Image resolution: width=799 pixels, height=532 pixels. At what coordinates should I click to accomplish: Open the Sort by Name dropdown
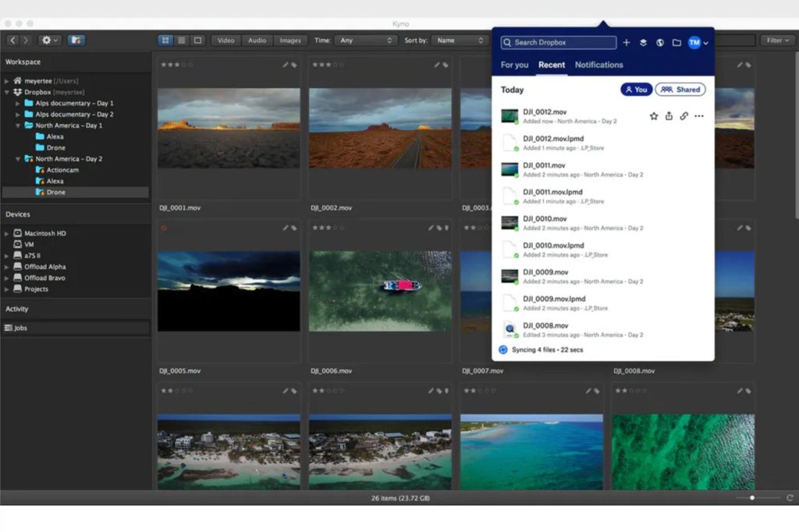coord(460,41)
